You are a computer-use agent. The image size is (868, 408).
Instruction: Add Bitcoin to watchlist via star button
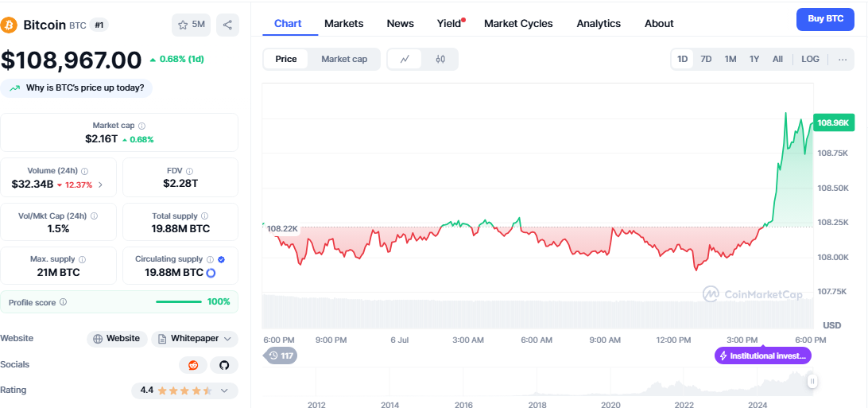(x=192, y=25)
